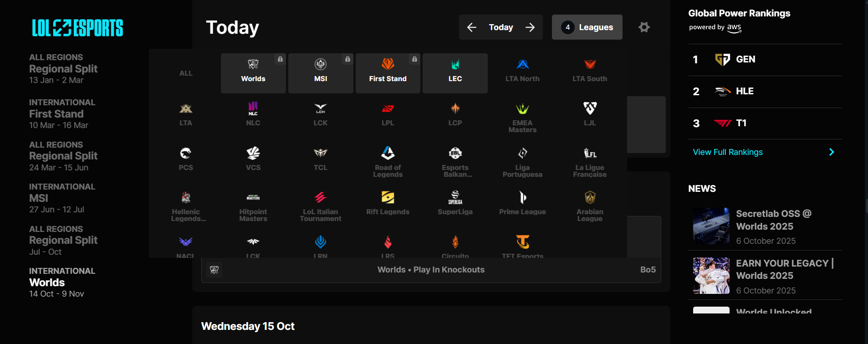
Task: Select MSI 27 Jun - 12 Jul
Action: 62,198
